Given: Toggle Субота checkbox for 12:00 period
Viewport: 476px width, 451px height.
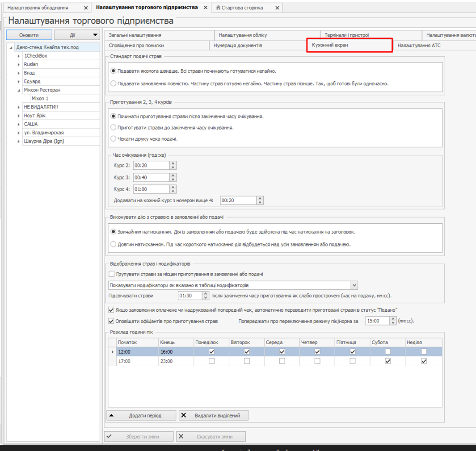Looking at the screenshot, I should coord(388,352).
